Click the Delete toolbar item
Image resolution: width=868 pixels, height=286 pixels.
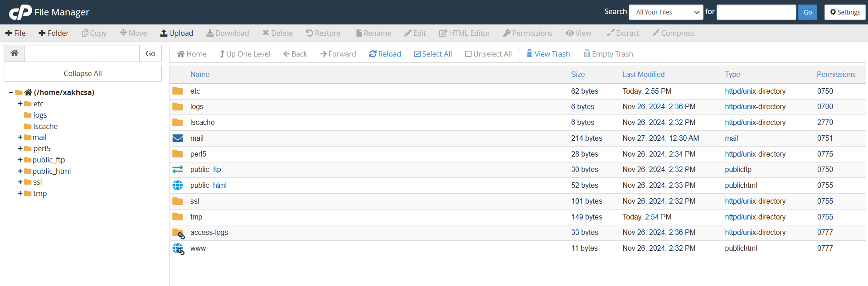pyautogui.click(x=277, y=33)
